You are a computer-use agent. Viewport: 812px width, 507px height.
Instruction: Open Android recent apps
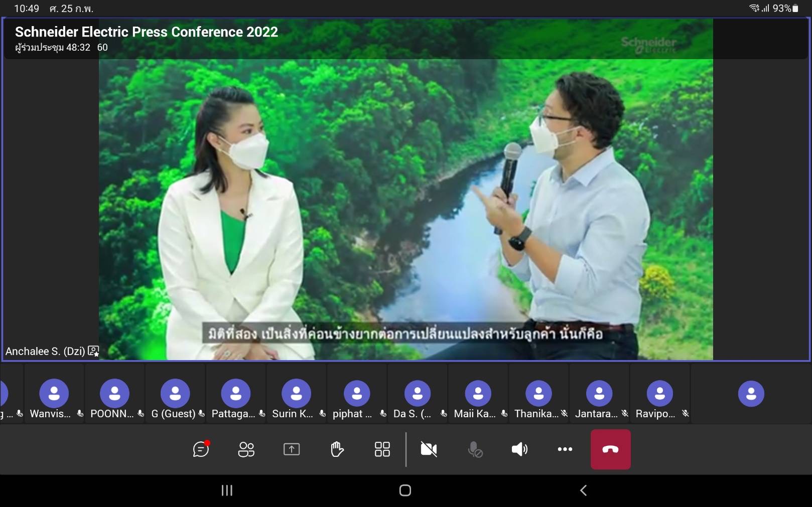(227, 490)
